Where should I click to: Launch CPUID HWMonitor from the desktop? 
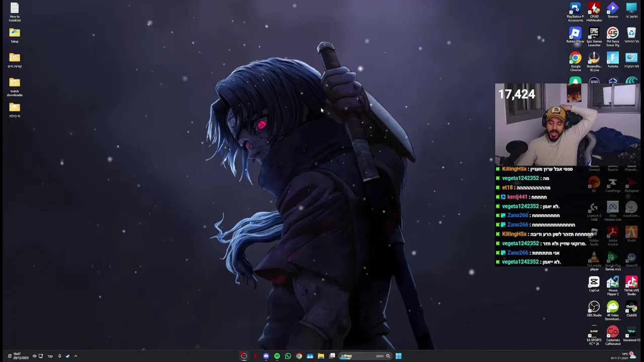[594, 12]
